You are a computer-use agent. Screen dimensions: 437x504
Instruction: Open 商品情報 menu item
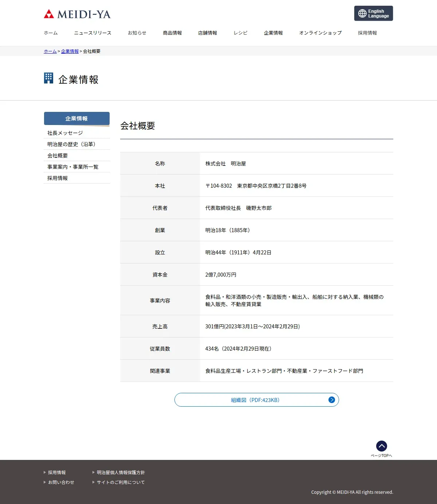coord(172,33)
